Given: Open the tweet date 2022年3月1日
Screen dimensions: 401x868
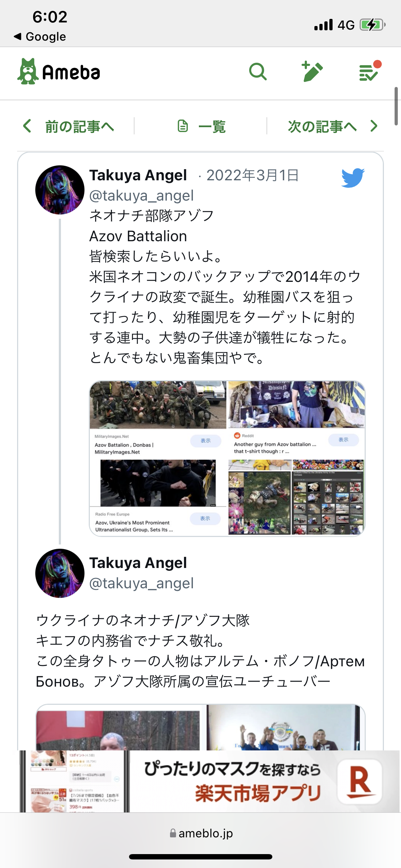Looking at the screenshot, I should [x=253, y=175].
